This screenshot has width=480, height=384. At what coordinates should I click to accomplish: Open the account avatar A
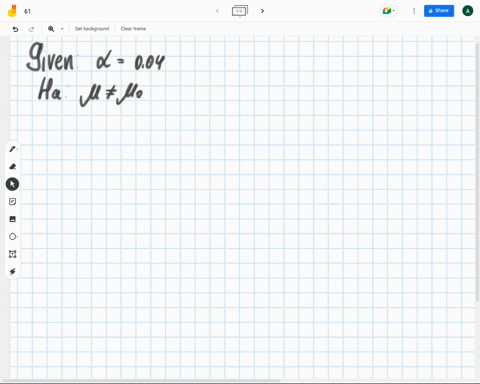point(467,11)
